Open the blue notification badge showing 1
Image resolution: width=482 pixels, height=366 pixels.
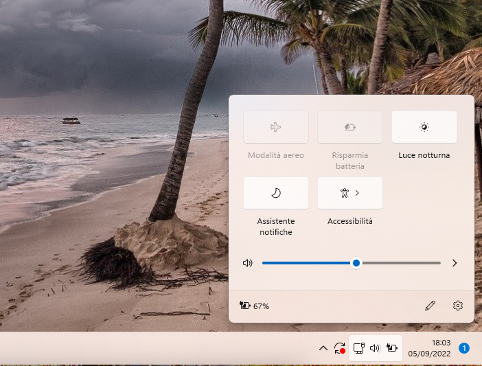pos(464,348)
